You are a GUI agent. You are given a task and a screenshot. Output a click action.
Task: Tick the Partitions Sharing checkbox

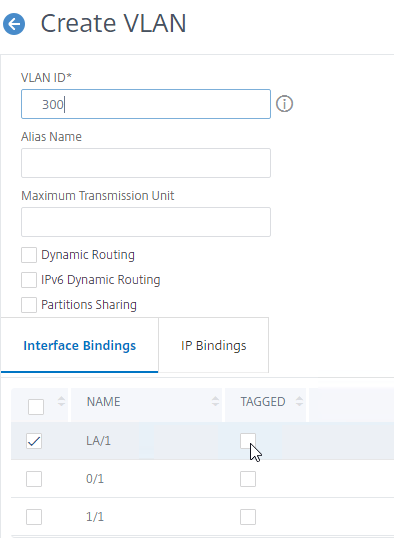coord(29,305)
